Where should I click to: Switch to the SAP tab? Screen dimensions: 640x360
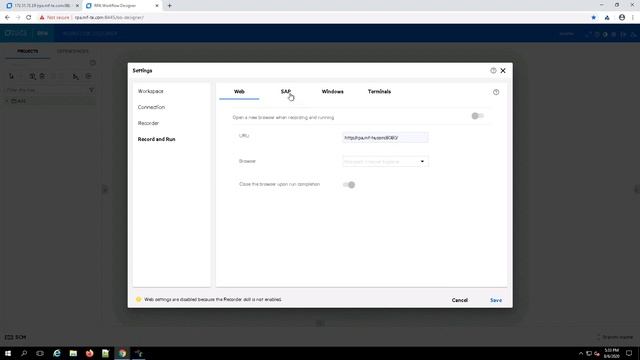[285, 91]
